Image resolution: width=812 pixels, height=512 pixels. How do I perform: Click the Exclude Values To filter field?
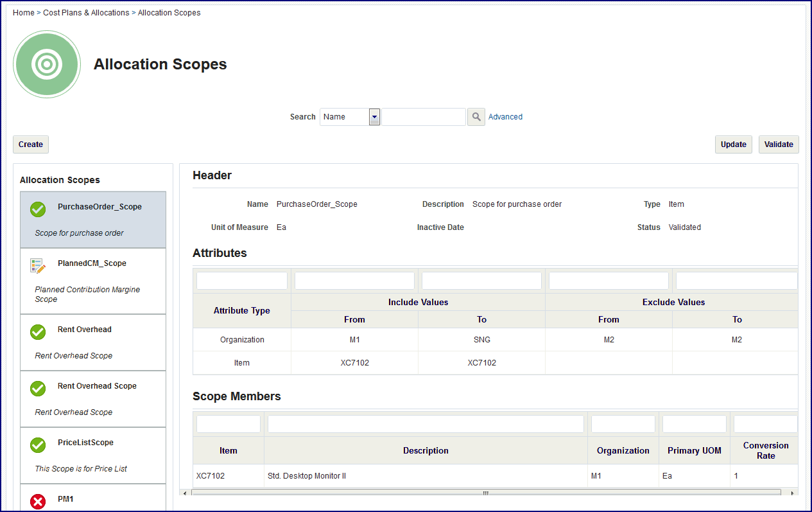(736, 281)
